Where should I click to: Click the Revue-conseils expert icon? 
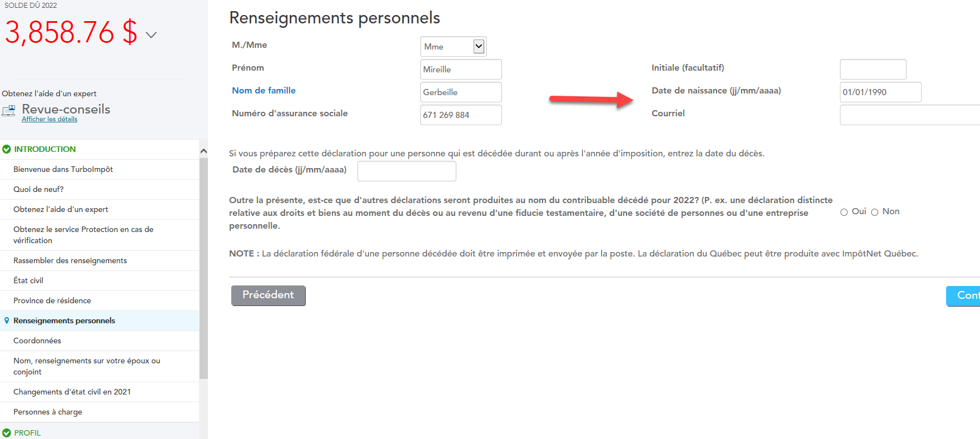click(9, 110)
